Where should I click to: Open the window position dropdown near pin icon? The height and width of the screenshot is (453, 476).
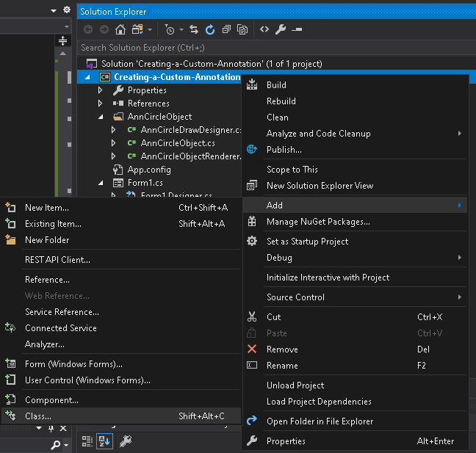coord(39,428)
